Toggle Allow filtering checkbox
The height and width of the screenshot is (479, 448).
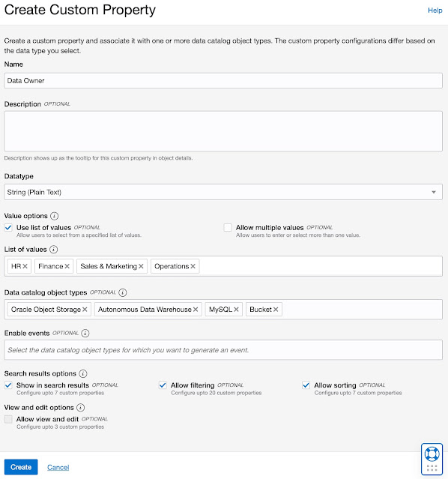(x=163, y=385)
